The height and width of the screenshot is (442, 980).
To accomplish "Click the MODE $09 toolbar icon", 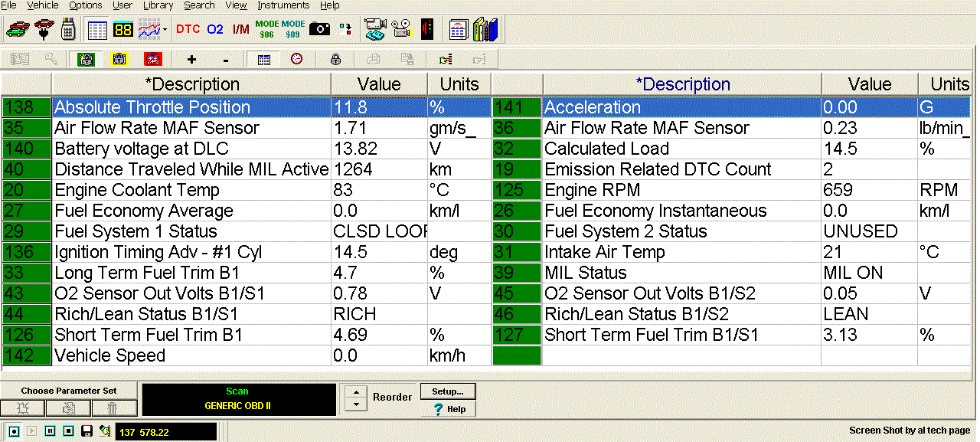I will coord(292,30).
